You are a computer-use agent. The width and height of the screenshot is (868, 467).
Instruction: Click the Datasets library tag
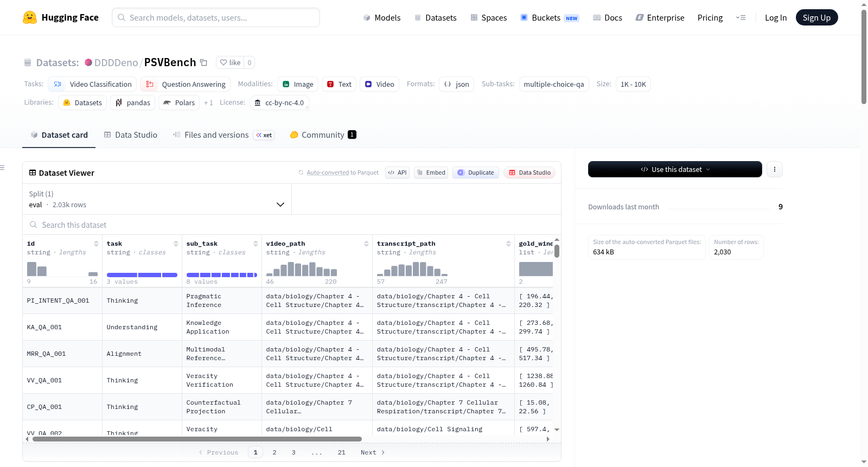coord(82,103)
